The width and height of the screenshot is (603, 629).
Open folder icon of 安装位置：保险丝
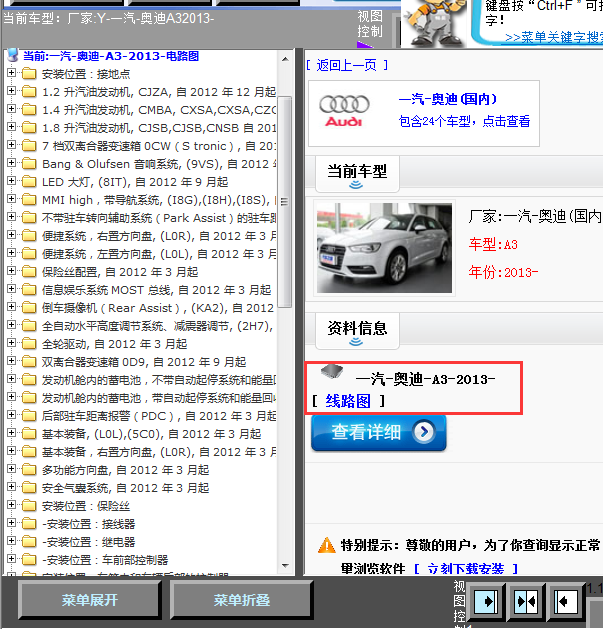[x=29, y=506]
